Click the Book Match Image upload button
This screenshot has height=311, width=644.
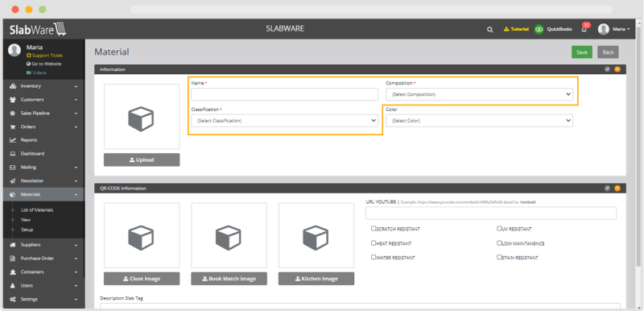click(x=229, y=279)
